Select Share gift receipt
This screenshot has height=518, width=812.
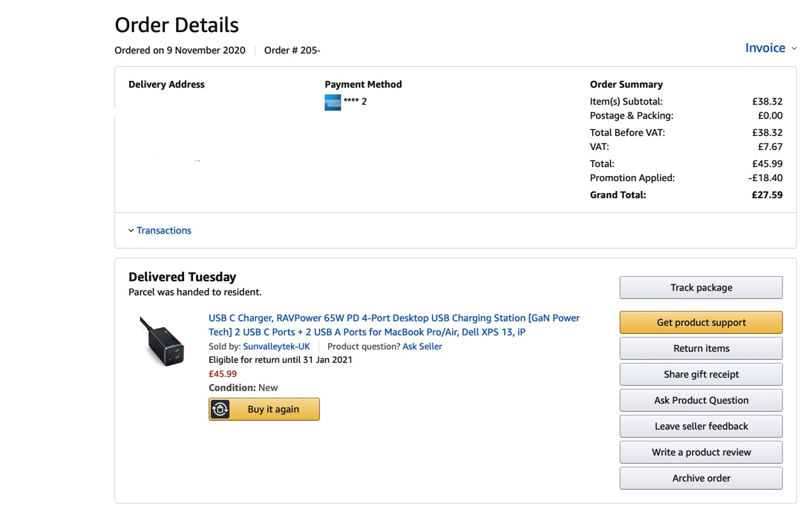701,375
